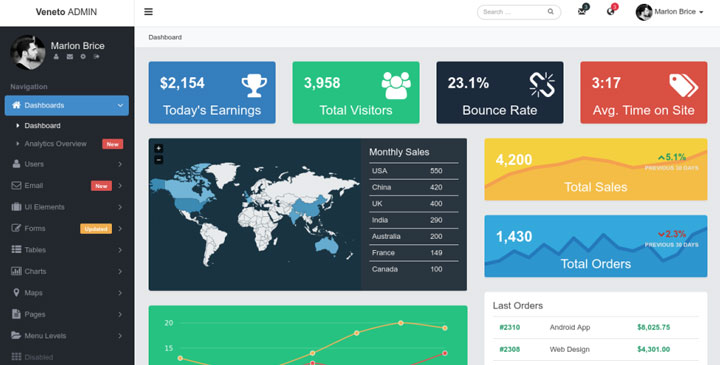Image resolution: width=720 pixels, height=365 pixels.
Task: Click the file icon beside Pages
Action: (16, 314)
